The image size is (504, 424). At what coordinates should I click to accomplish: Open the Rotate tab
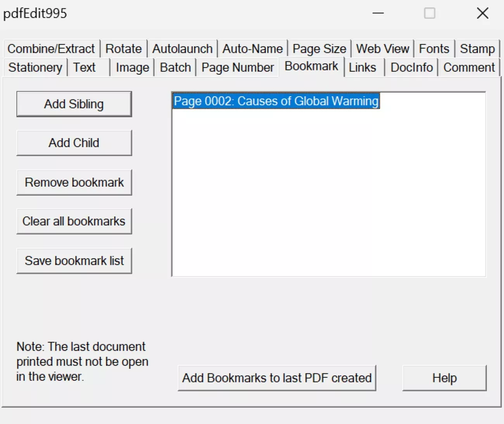coord(123,48)
